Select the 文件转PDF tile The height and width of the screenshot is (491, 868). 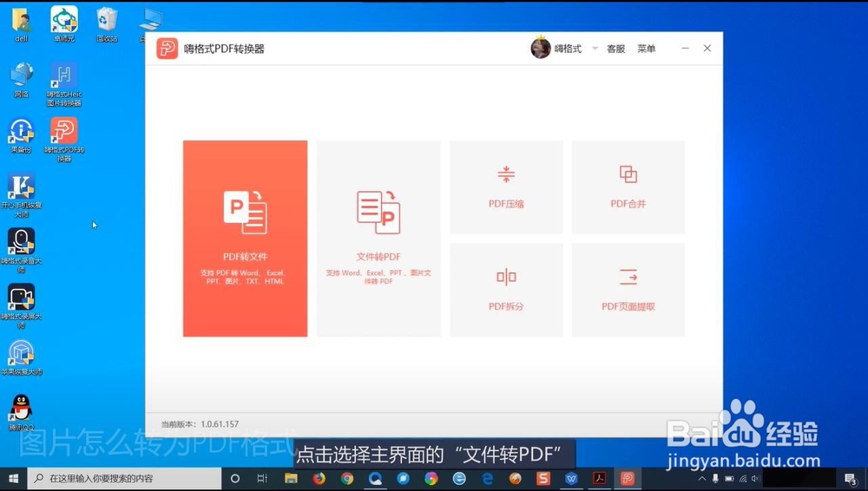tap(378, 239)
